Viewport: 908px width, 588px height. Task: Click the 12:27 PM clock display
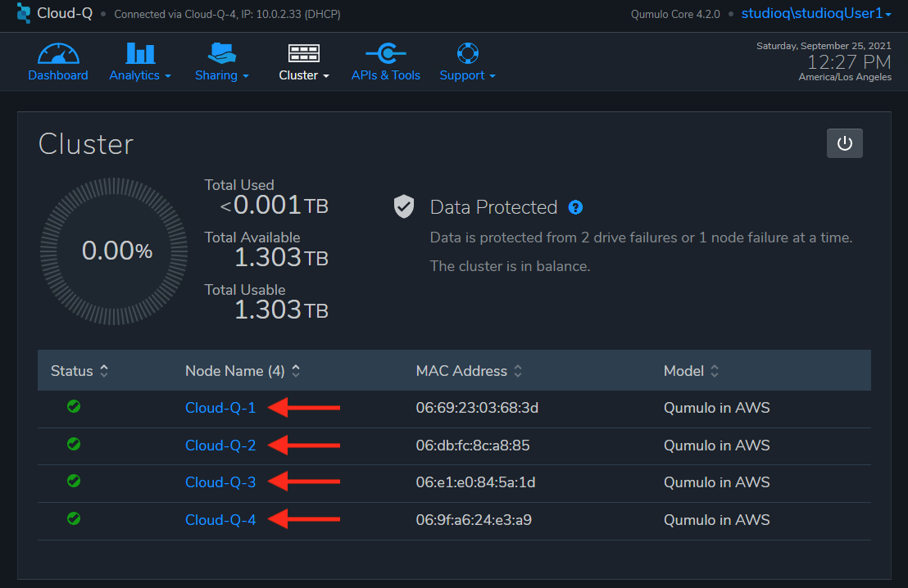(x=849, y=62)
